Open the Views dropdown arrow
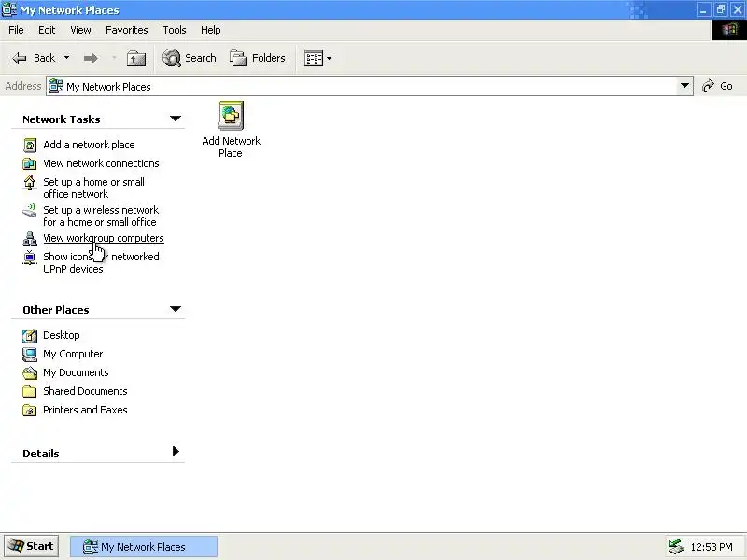 (330, 59)
